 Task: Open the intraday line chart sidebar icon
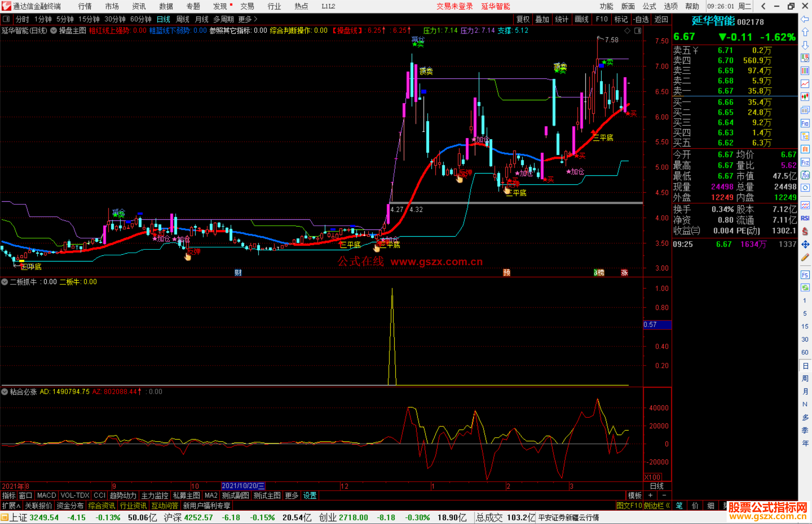click(805, 84)
